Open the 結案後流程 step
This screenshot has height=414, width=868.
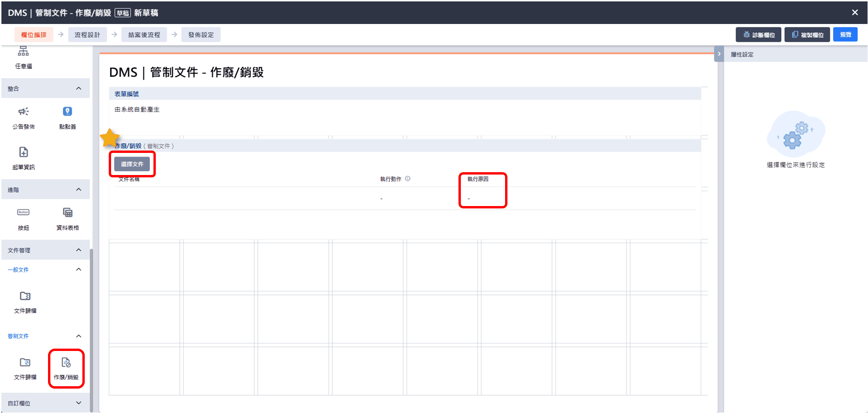pyautogui.click(x=144, y=35)
